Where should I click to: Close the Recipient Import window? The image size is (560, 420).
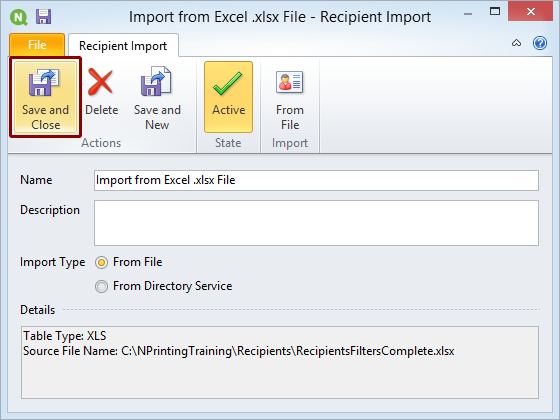531,11
